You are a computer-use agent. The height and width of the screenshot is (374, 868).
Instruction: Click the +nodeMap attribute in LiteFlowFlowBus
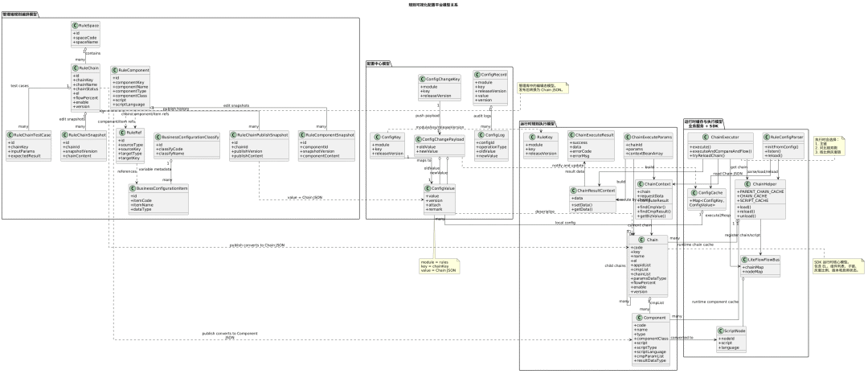pyautogui.click(x=752, y=272)
